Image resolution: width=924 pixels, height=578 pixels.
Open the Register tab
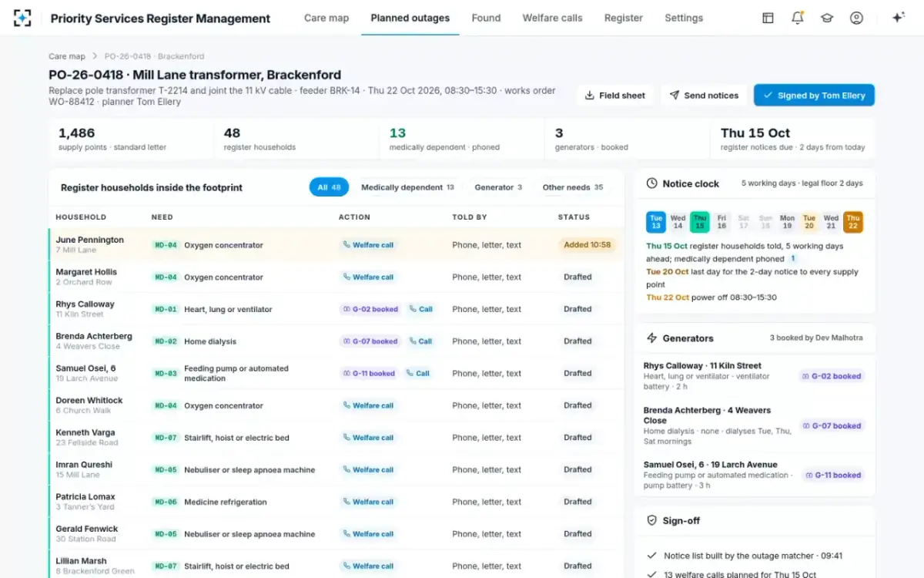(x=624, y=18)
